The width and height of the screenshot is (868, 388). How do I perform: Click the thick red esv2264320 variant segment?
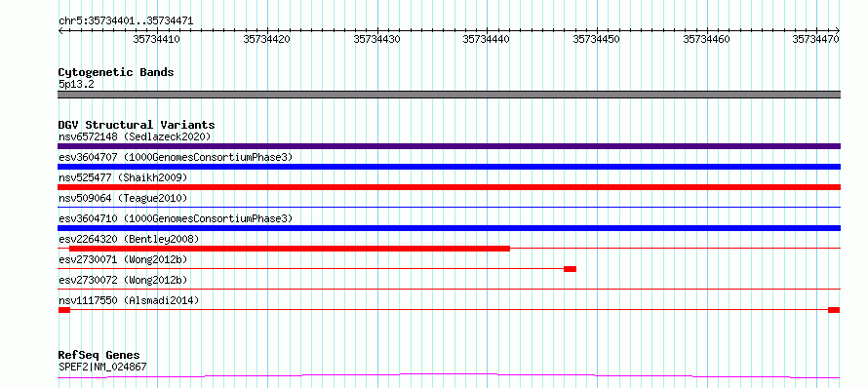click(x=290, y=249)
